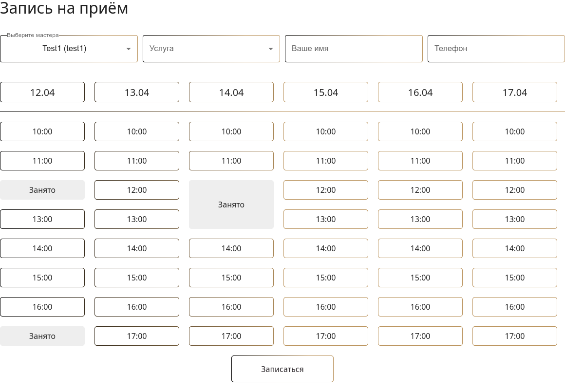Select 17:00 slot under 17.04
The image size is (565, 392).
515,336
